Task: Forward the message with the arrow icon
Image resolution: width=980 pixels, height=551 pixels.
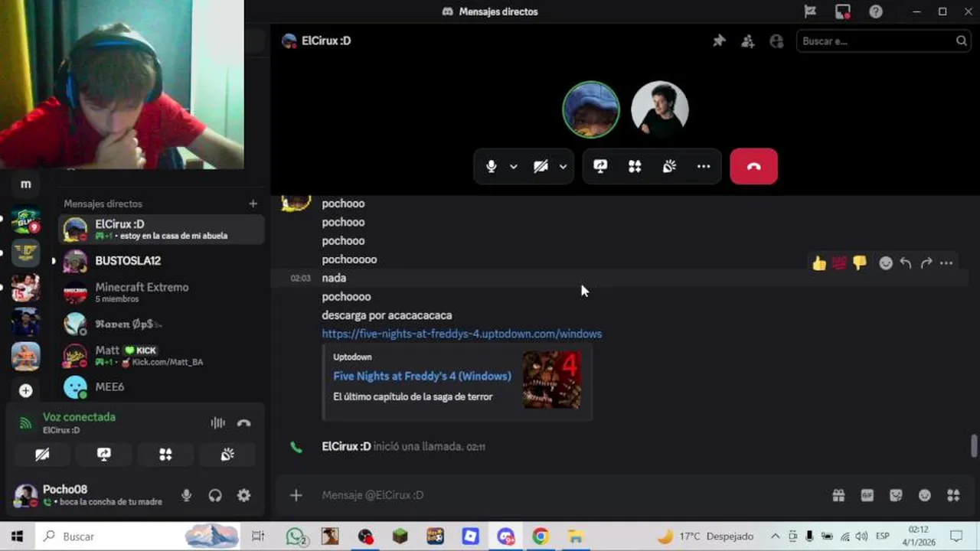Action: [926, 263]
